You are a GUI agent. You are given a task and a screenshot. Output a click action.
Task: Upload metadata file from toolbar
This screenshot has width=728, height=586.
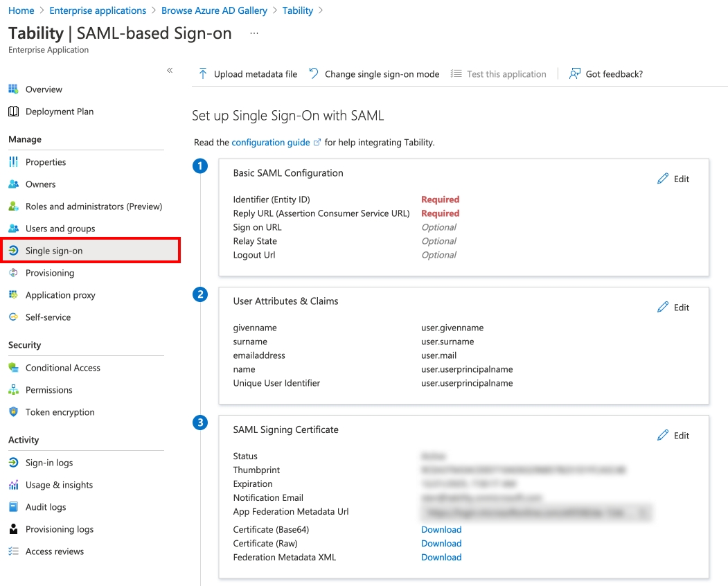(248, 74)
